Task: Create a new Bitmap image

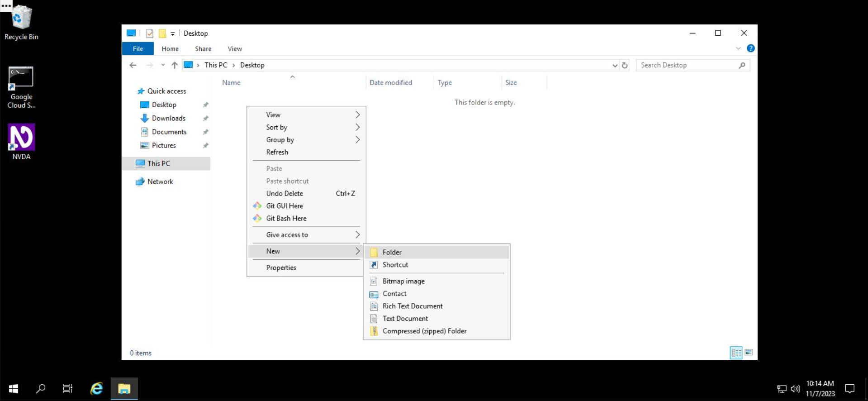Action: coord(436,281)
